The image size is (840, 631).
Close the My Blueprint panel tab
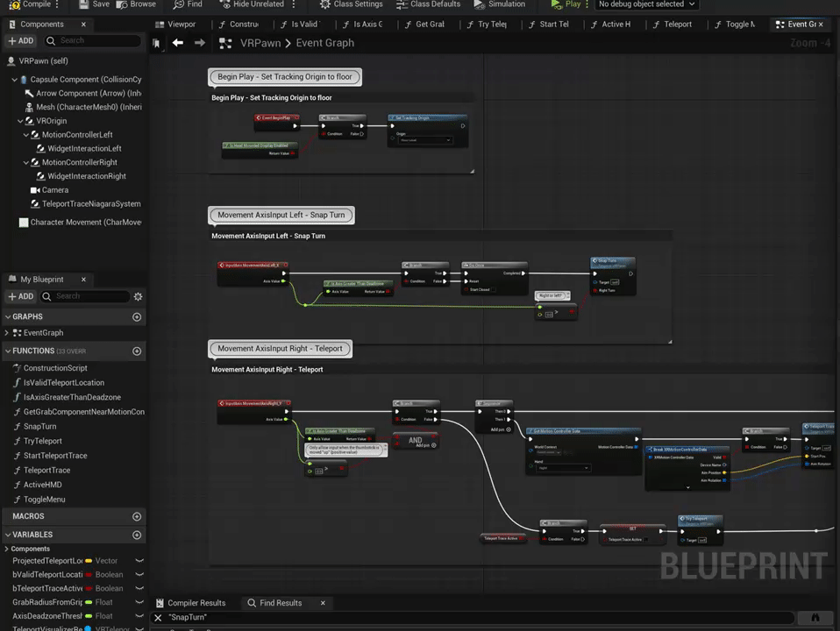[83, 280]
